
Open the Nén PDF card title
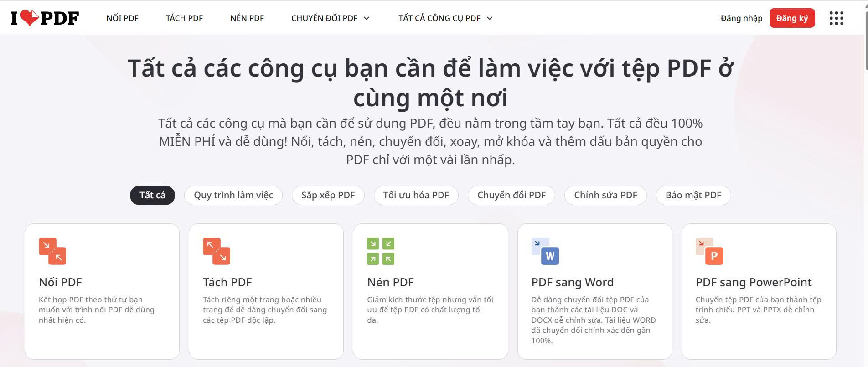(x=391, y=282)
